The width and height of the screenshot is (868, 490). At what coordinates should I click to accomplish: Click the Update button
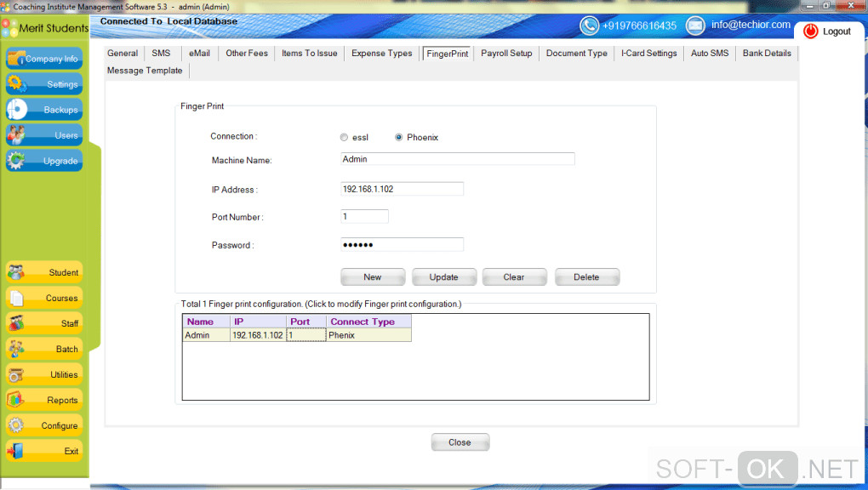click(x=444, y=276)
